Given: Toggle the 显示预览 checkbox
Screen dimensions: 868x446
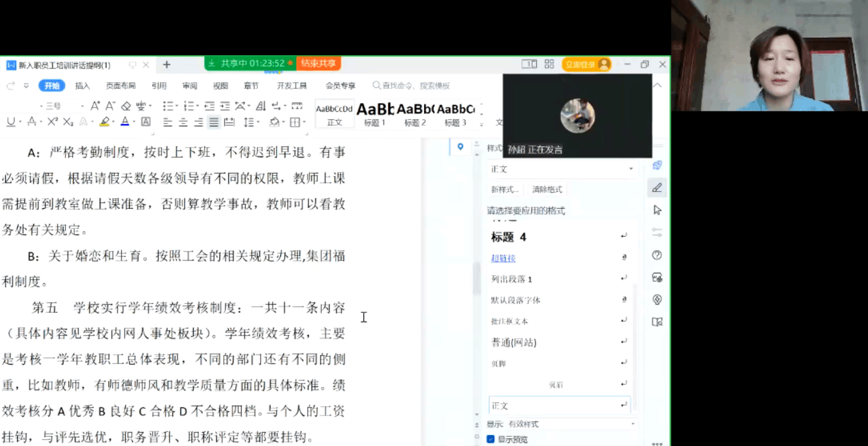Looking at the screenshot, I should point(491,439).
